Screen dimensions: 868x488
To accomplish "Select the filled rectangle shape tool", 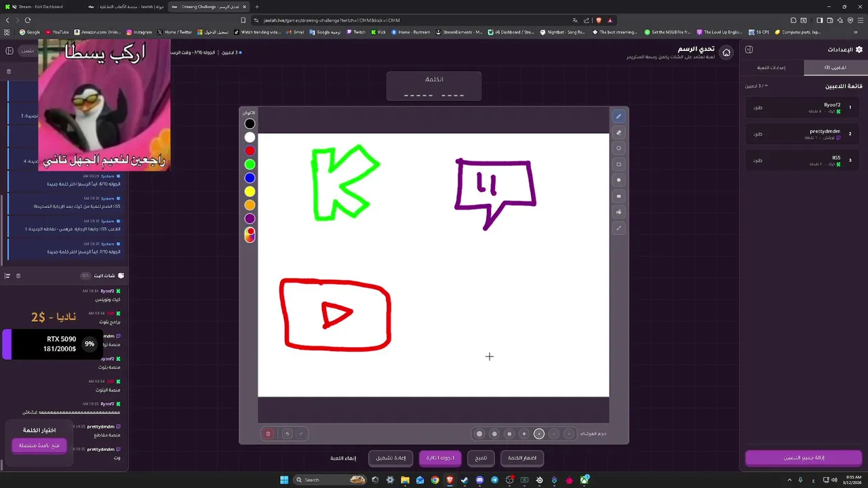I will coord(618,197).
